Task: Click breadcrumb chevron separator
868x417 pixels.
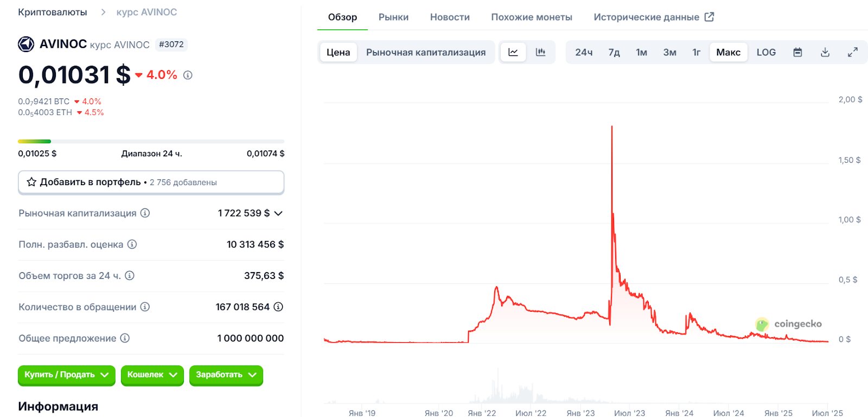Action: click(103, 12)
